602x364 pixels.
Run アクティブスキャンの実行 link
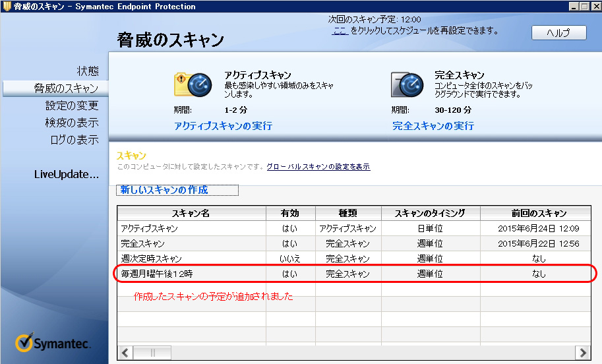pos(224,126)
